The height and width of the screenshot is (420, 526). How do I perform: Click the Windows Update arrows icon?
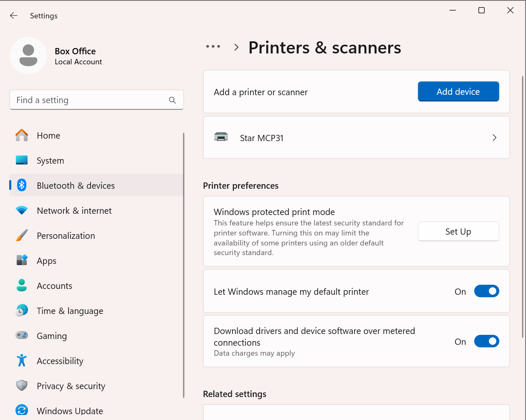[22, 410]
